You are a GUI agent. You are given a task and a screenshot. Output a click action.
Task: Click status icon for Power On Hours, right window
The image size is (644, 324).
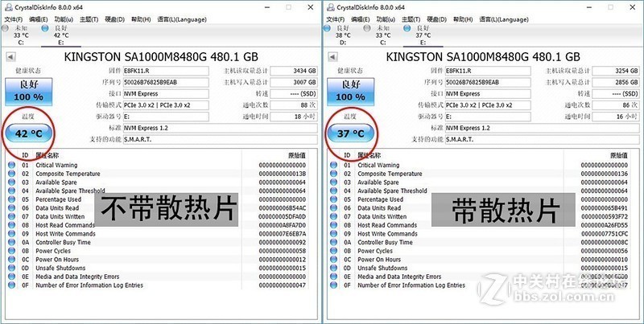tap(333, 260)
